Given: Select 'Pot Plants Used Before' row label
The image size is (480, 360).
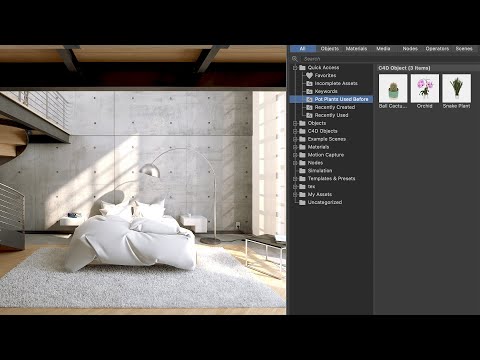Looking at the screenshot, I should [x=341, y=99].
